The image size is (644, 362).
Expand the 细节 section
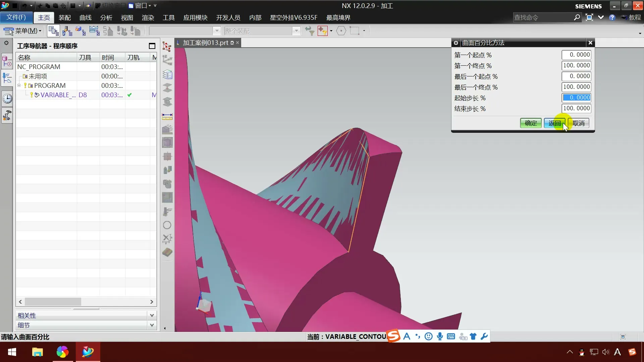pyautogui.click(x=152, y=325)
